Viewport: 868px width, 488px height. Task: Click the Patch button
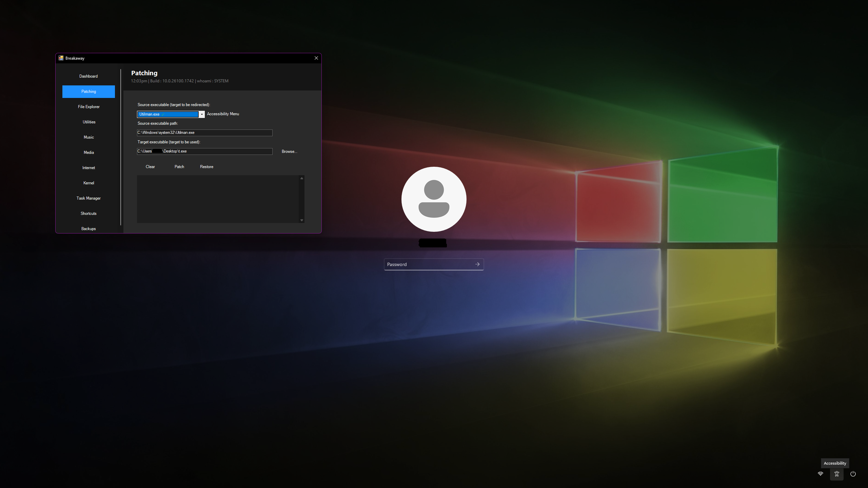click(179, 167)
